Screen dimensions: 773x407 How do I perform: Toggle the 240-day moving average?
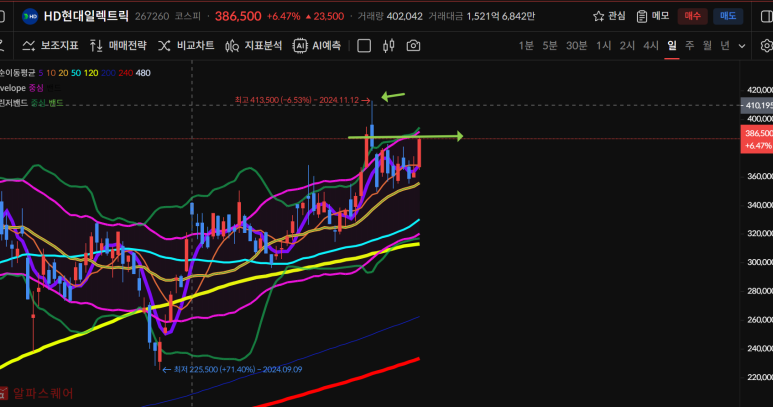click(x=126, y=73)
